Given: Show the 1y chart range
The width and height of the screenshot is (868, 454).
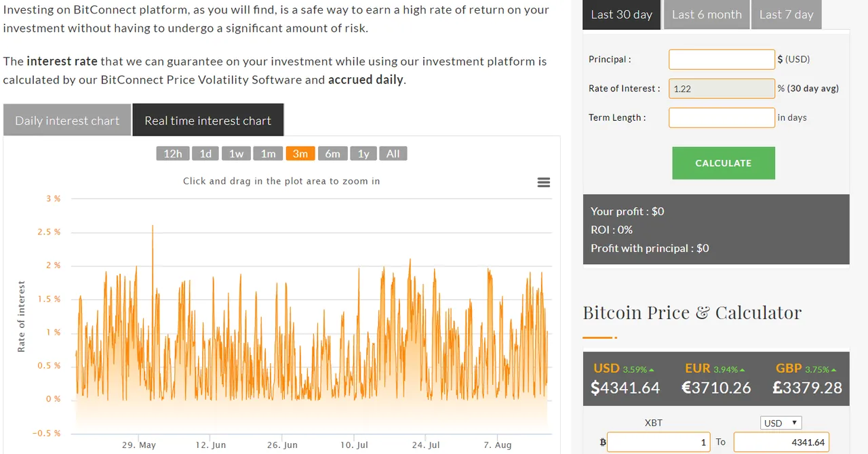Looking at the screenshot, I should (x=363, y=154).
